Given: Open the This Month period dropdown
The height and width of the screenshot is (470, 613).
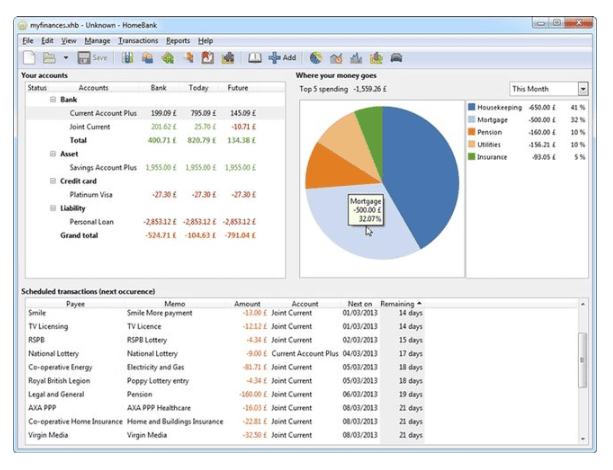Looking at the screenshot, I should pos(549,89).
